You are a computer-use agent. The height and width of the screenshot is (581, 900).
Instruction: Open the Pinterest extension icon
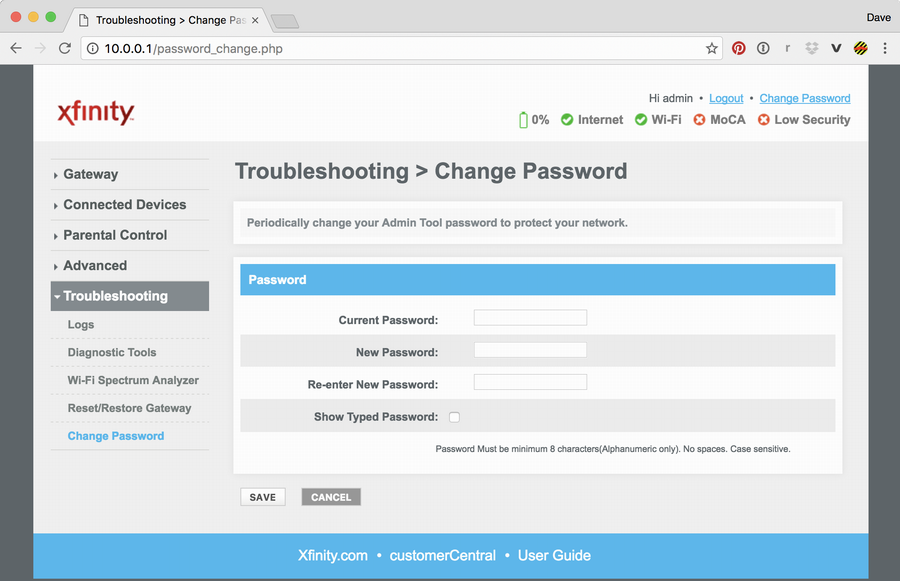[x=739, y=48]
